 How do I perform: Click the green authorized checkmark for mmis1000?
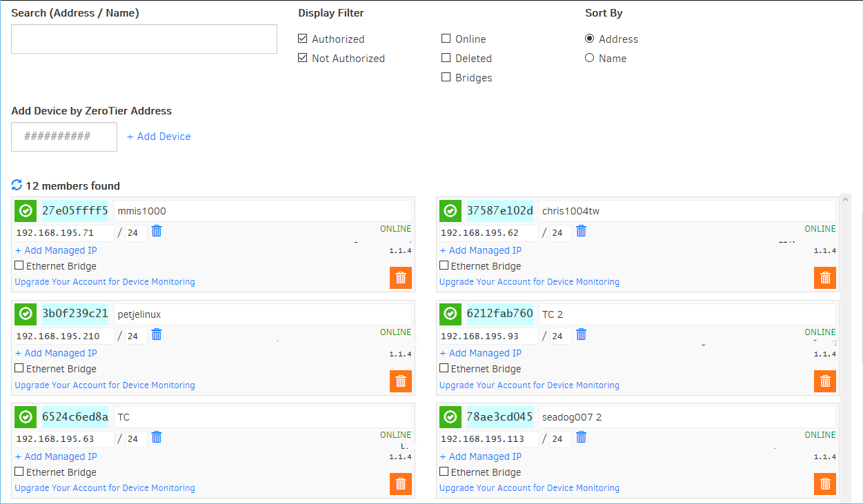pos(26,211)
